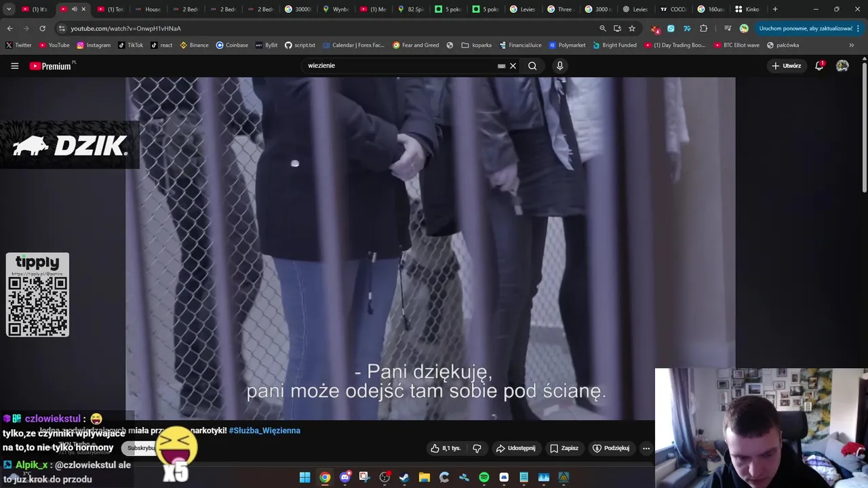Viewport: 868px width, 488px height.
Task: Open the Binance bookmark
Action: tap(195, 45)
